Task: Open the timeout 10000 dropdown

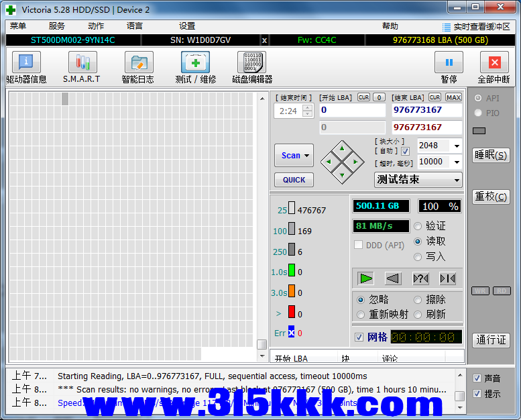Action: [x=457, y=162]
